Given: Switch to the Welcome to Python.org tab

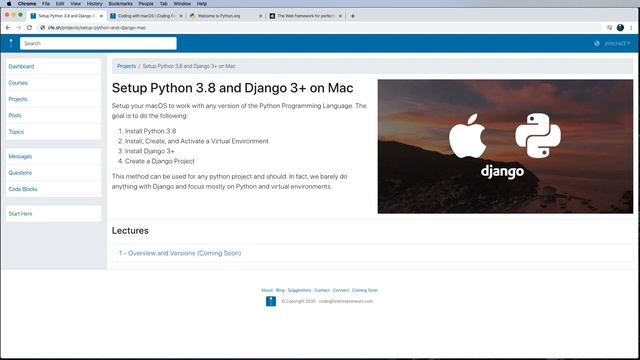Looking at the screenshot, I should click(x=226, y=16).
